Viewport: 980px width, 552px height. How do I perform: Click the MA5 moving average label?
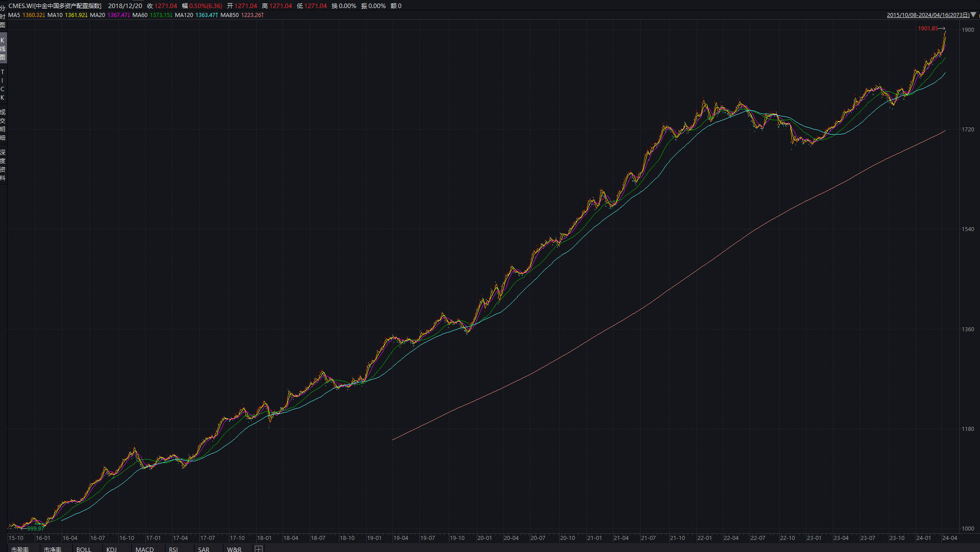click(14, 15)
